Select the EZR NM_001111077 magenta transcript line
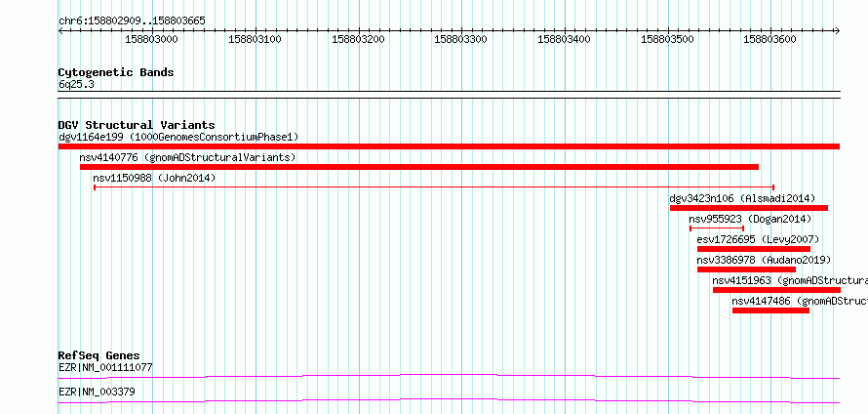 click(449, 376)
